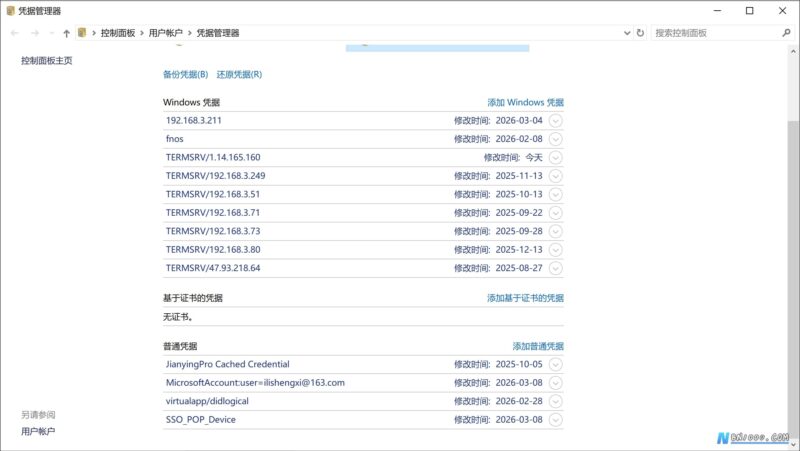Select the virtualapp/didlogical credential name
800x451 pixels.
click(x=207, y=401)
